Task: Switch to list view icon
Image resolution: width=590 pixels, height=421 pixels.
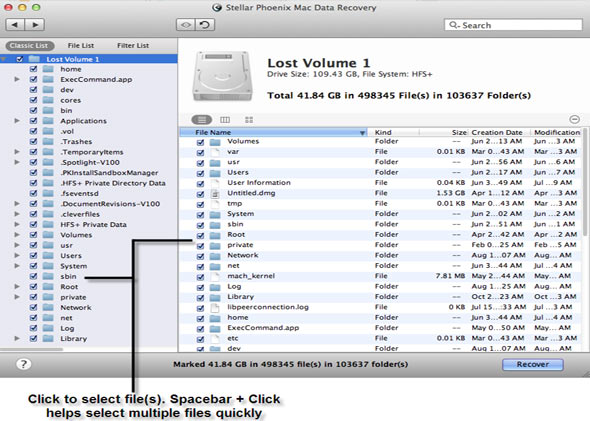Action: click(x=202, y=120)
